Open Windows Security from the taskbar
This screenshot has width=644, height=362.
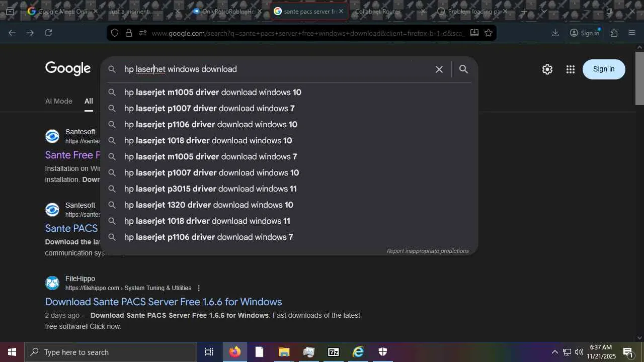pos(382,352)
